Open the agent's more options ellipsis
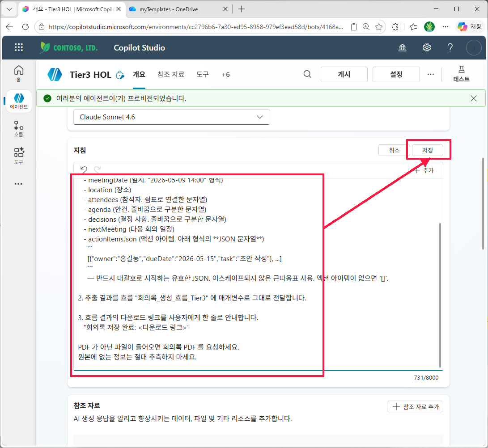488x448 pixels. tap(431, 74)
